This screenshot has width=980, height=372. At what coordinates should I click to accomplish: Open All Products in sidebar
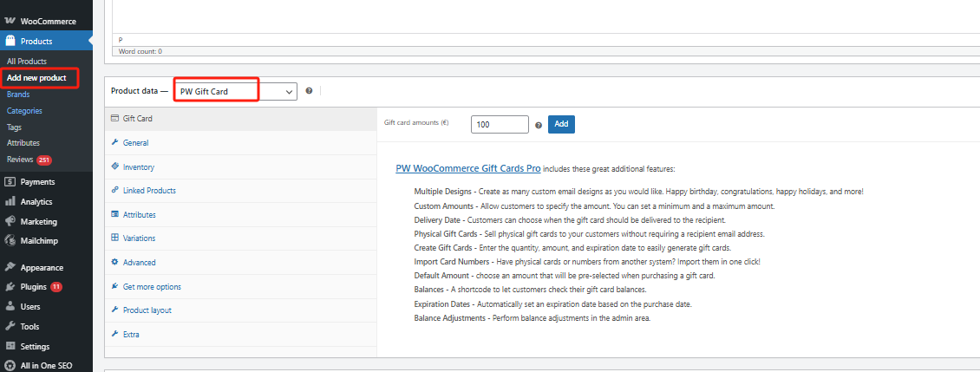[x=26, y=62]
